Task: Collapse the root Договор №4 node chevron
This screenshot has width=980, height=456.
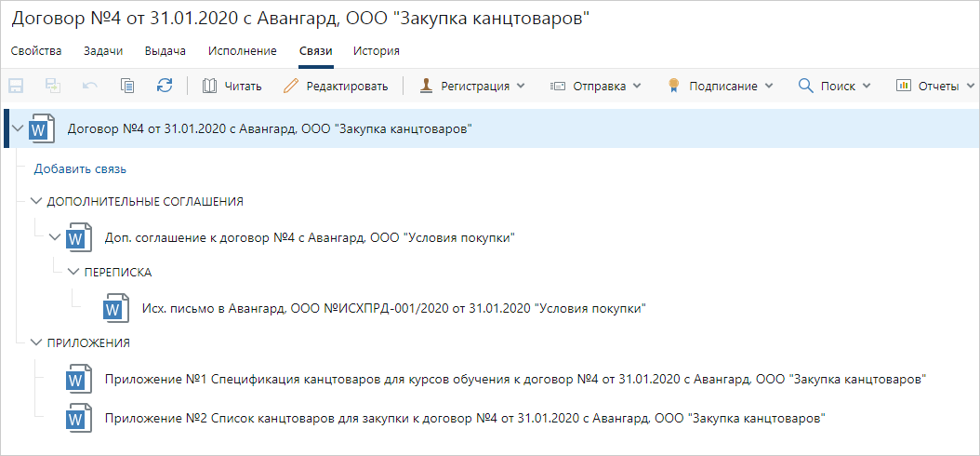Action: click(x=18, y=128)
